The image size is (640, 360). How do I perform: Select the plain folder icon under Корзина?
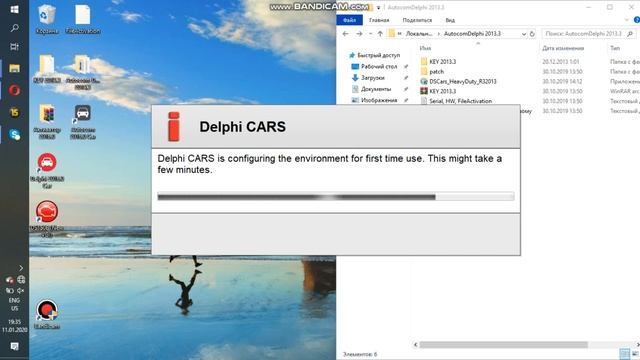tap(47, 69)
